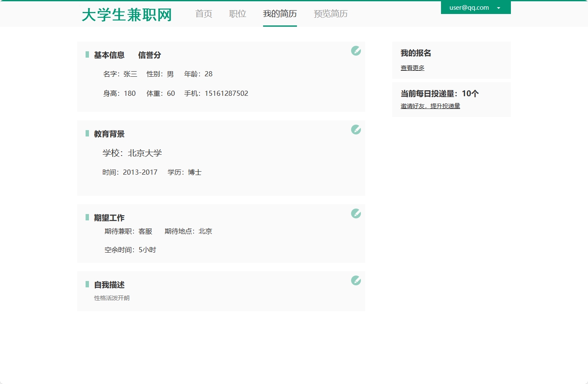Click the school name 北京大学

coord(144,153)
